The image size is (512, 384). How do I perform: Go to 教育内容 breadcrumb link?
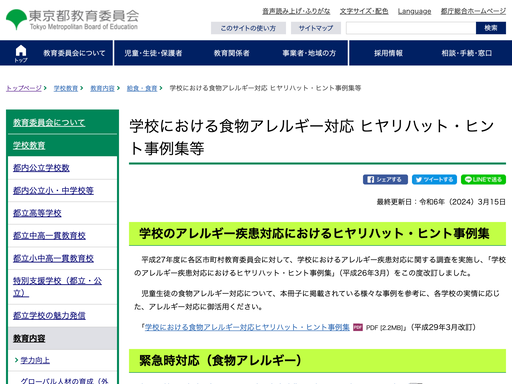point(102,88)
